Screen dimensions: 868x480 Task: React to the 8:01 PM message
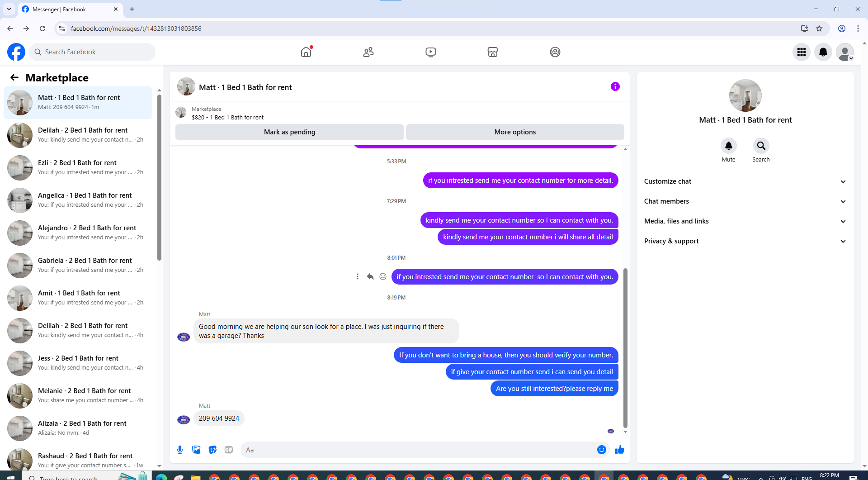(x=383, y=276)
